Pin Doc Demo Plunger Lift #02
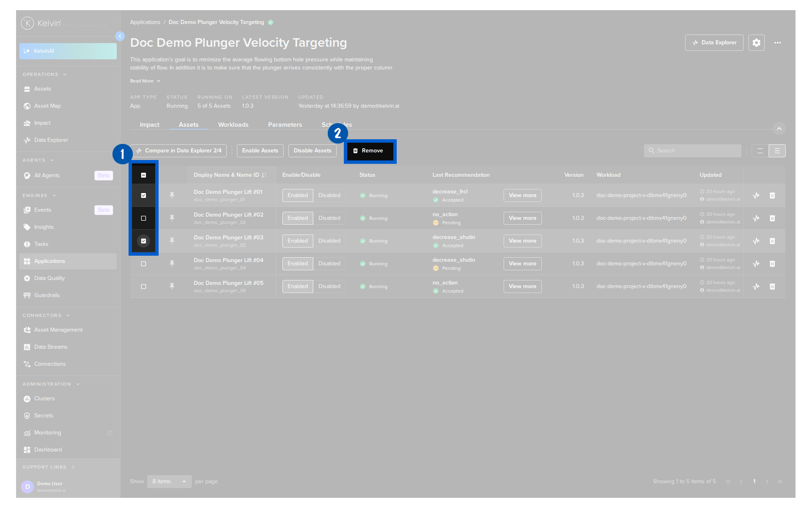812x508 pixels. [172, 218]
